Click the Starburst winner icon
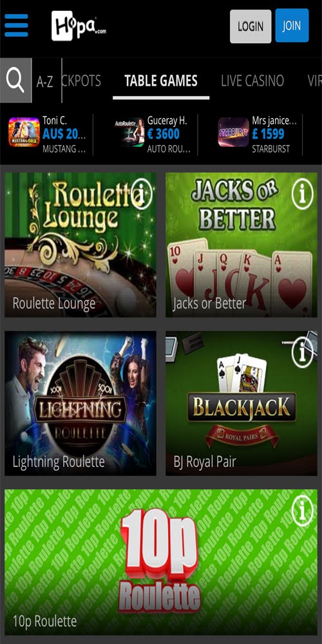Viewport: 322px width, 644px height. point(233,132)
